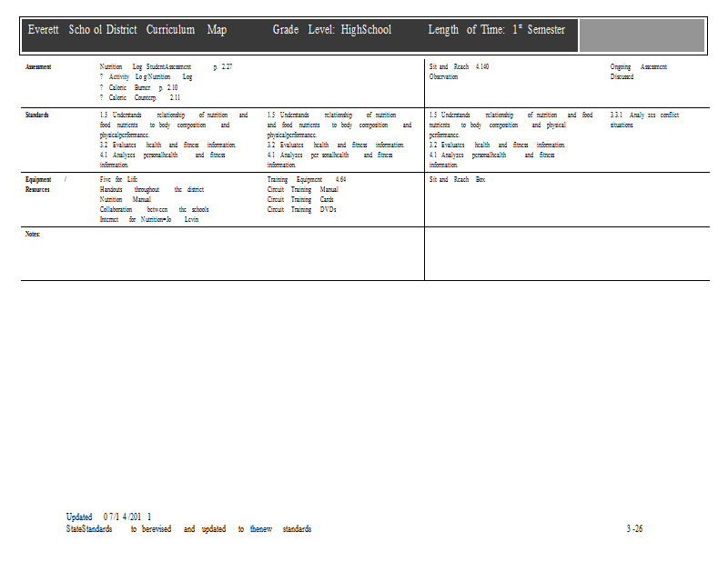Click the 'Equipment / Resources' row label
The image size is (728, 562).
coord(45,185)
